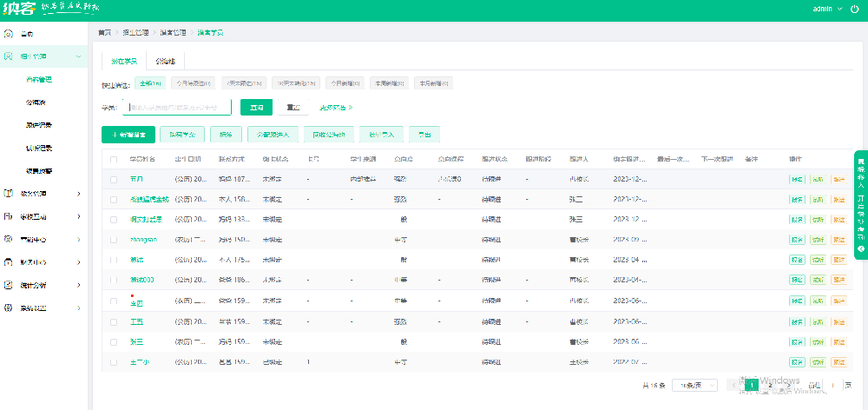Click the 营销中心 sidebar icon
The image size is (868, 410).
click(9, 240)
